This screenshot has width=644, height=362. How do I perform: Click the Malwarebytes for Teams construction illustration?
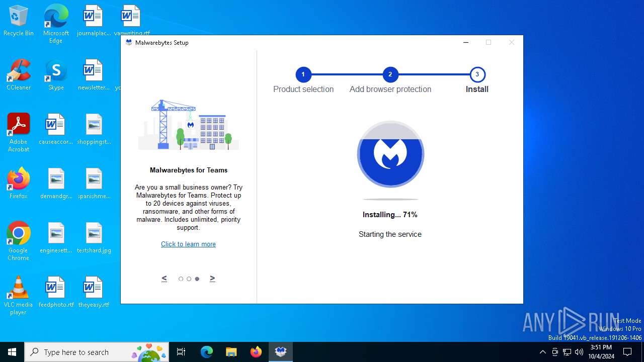pyautogui.click(x=189, y=124)
